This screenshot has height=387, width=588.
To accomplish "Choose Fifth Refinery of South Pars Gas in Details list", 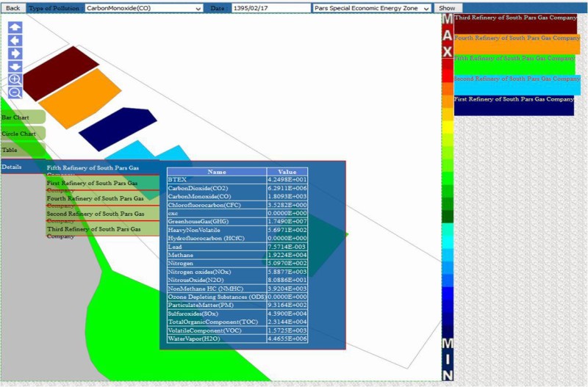I will click(103, 168).
